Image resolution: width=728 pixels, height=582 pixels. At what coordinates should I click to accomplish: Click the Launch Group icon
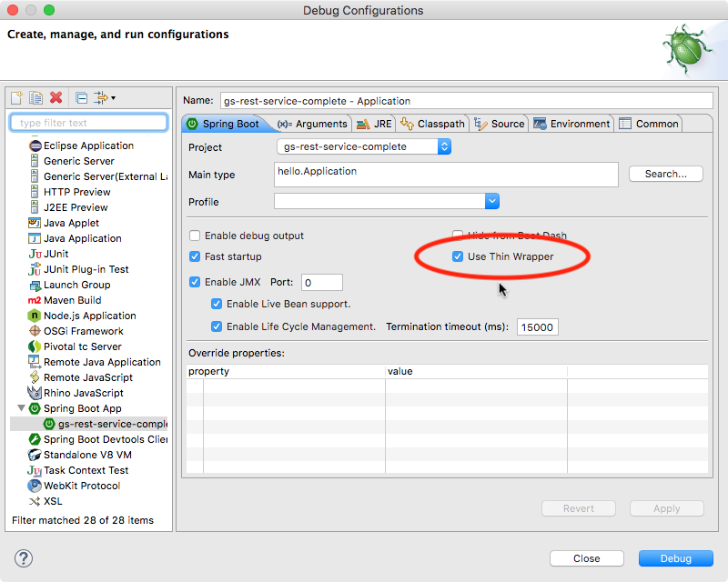(x=35, y=285)
